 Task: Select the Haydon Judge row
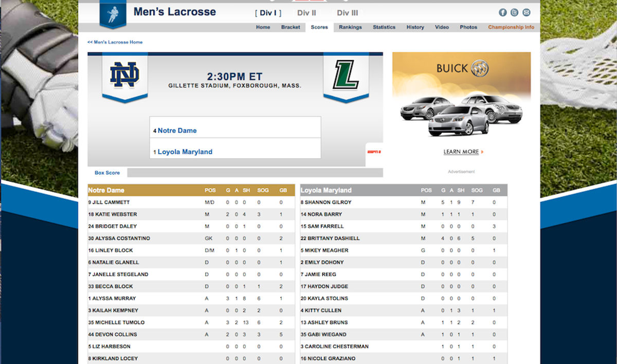pyautogui.click(x=404, y=286)
